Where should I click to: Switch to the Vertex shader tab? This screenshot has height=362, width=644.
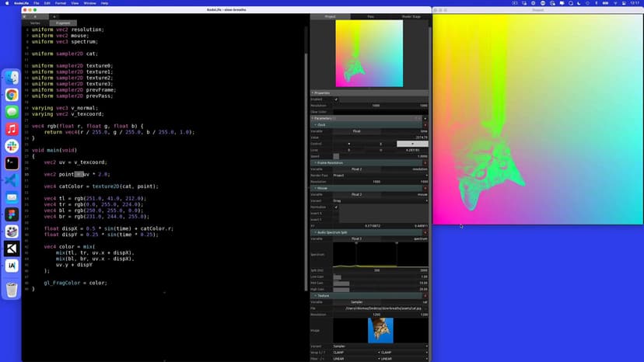[x=35, y=23]
